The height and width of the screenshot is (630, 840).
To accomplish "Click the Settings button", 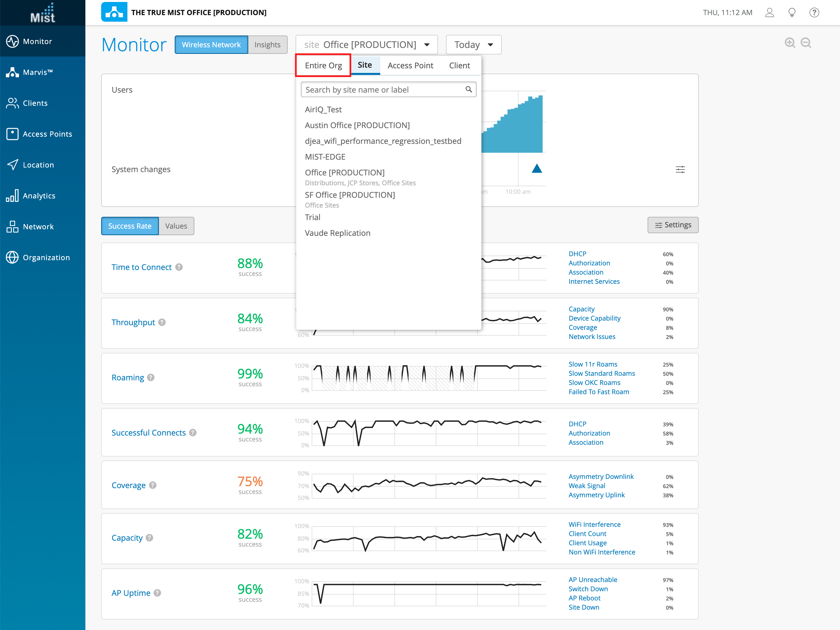I will point(673,225).
